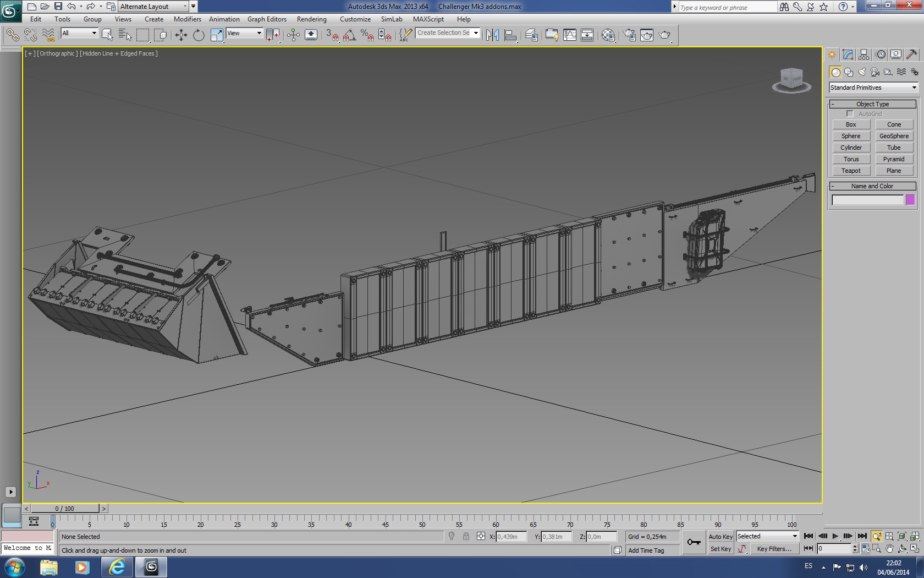Toggle the Selection Lock padlock
The height and width of the screenshot is (578, 924).
click(466, 536)
